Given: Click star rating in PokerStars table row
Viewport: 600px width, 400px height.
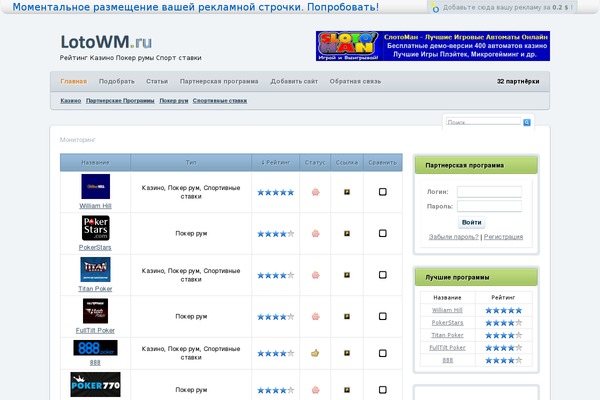Looking at the screenshot, I should coord(276,233).
